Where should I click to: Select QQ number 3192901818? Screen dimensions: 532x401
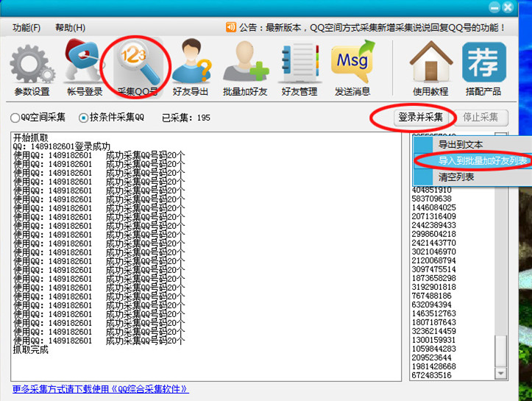coord(433,287)
